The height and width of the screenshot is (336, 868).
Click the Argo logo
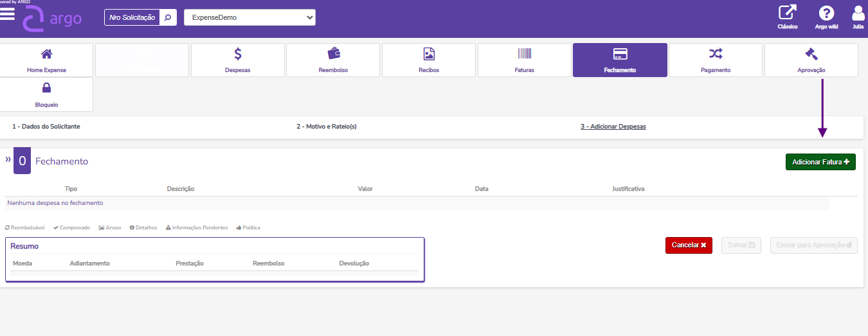coord(53,19)
